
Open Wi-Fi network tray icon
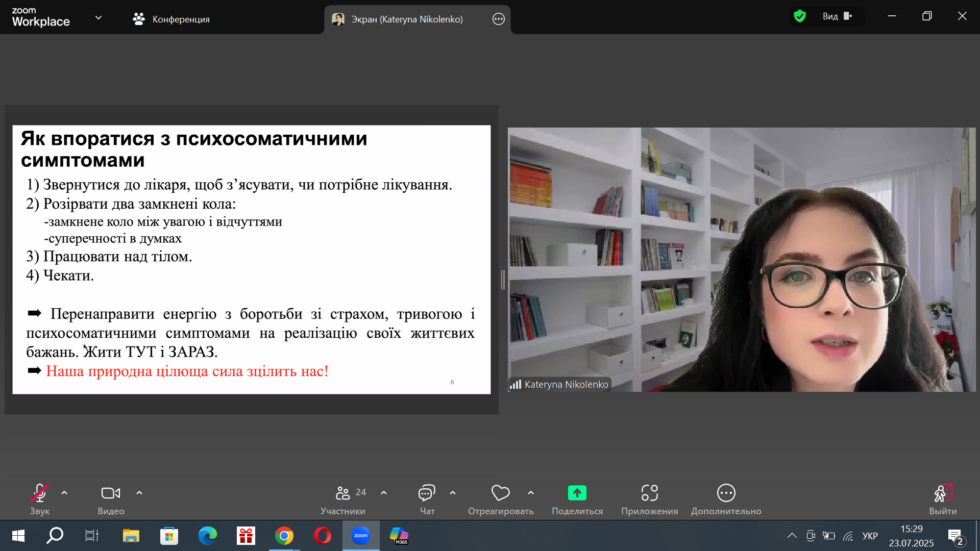point(848,536)
